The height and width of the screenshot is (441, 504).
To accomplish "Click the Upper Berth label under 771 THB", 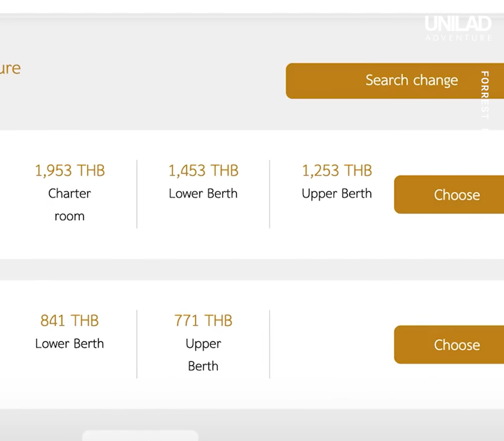I will (203, 355).
